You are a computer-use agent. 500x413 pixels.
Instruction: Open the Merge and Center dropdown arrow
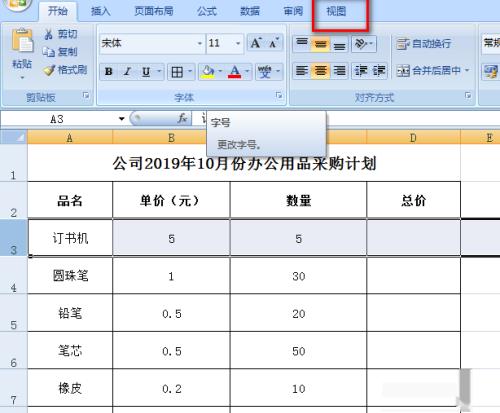click(x=467, y=70)
